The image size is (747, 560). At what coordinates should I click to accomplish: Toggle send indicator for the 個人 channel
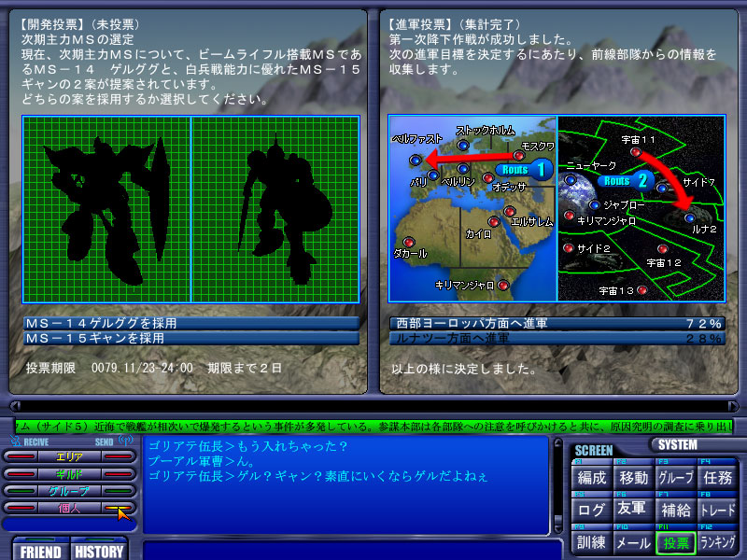pos(119,508)
